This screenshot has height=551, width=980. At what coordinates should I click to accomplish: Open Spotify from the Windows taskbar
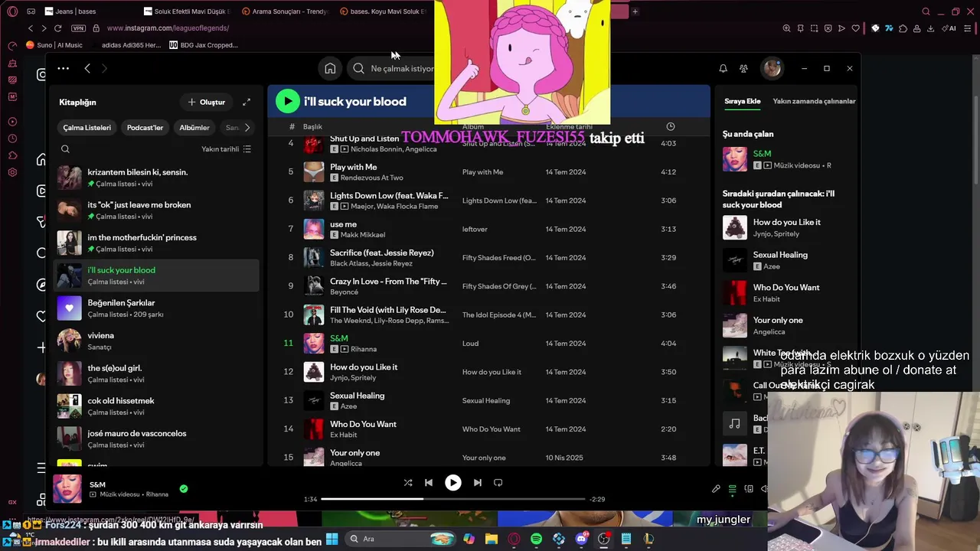[x=536, y=539]
